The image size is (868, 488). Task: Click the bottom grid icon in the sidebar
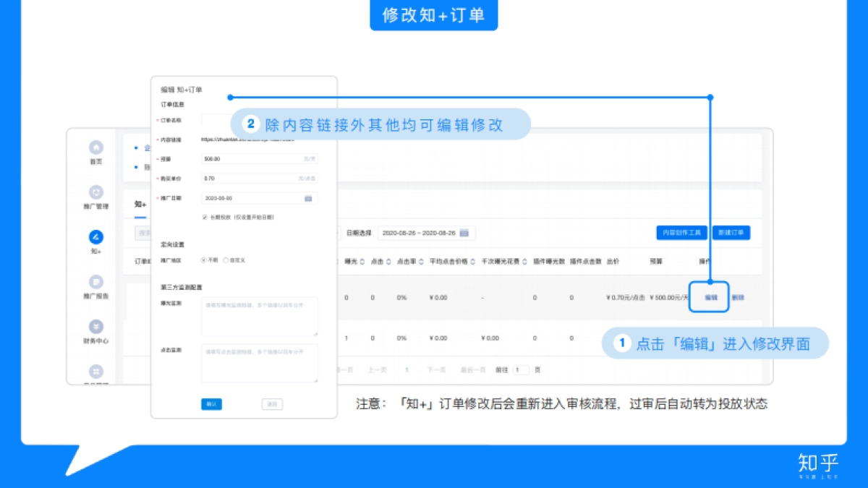click(x=95, y=371)
